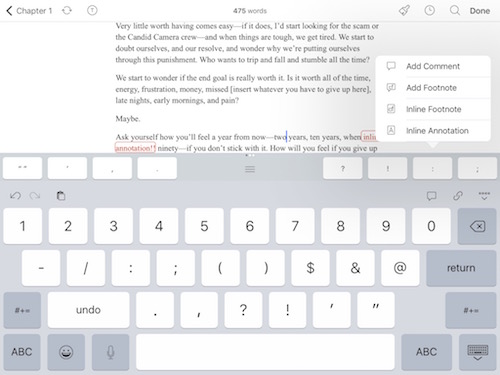Tap the small exclamation mark in extended row
Viewport: 500px width, 375px height.
[x=388, y=168]
